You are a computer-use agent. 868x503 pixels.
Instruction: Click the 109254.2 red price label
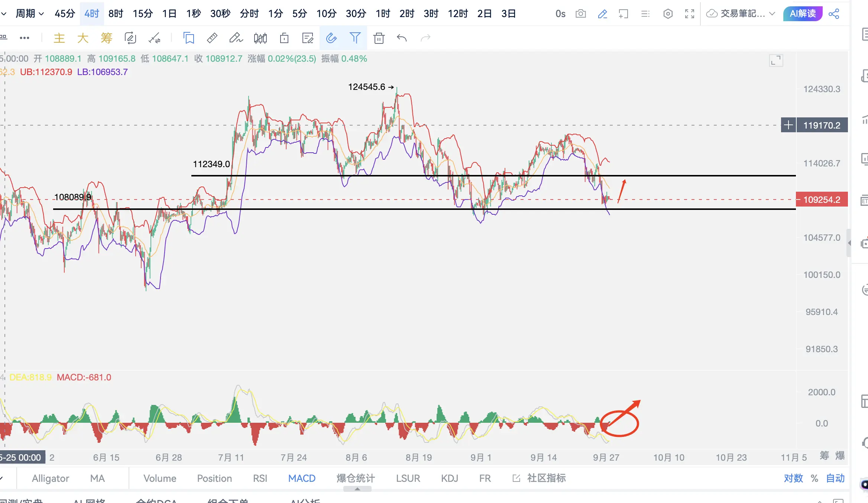click(x=822, y=199)
